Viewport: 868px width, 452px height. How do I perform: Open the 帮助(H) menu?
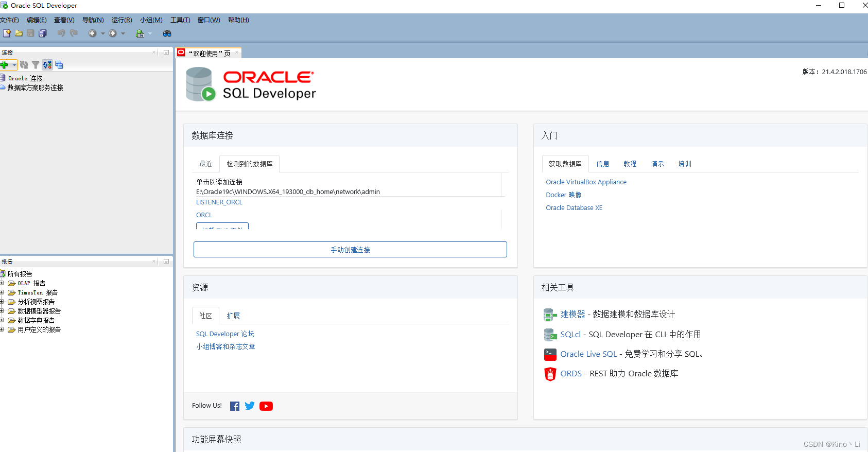coord(238,20)
